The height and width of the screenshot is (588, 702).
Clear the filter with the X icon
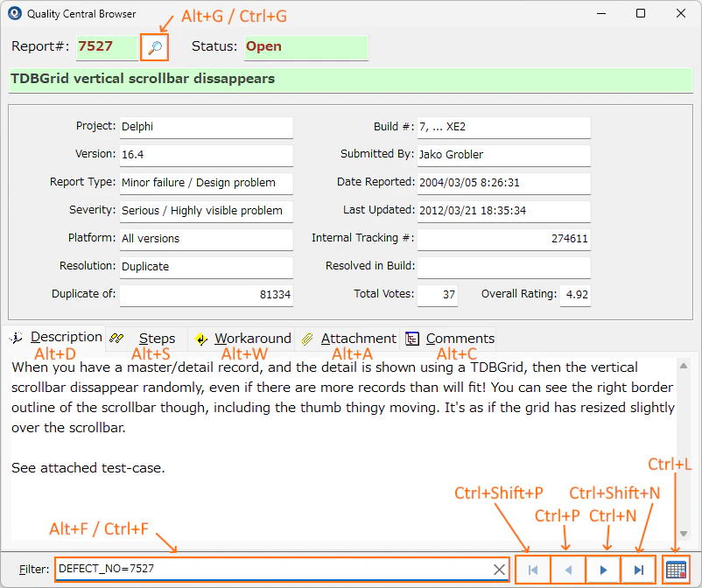(x=499, y=570)
